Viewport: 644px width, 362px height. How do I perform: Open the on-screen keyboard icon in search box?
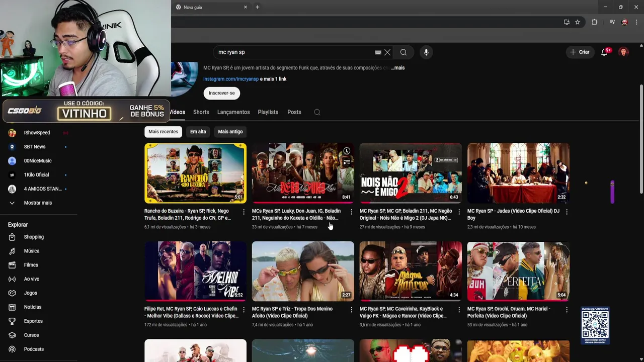pyautogui.click(x=378, y=52)
